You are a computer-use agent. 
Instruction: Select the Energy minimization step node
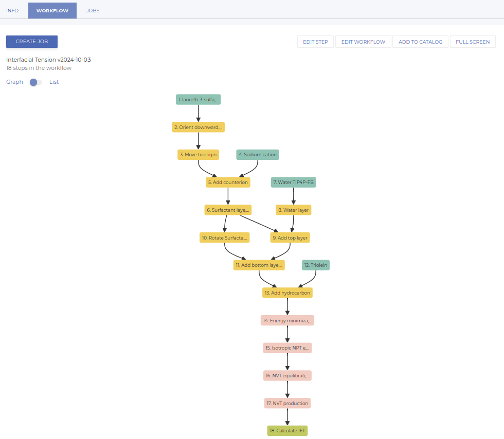[287, 320]
